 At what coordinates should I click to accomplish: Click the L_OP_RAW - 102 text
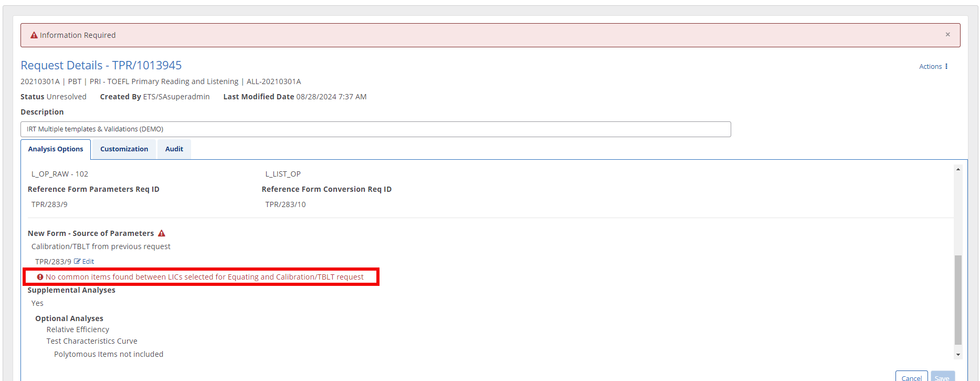click(60, 174)
